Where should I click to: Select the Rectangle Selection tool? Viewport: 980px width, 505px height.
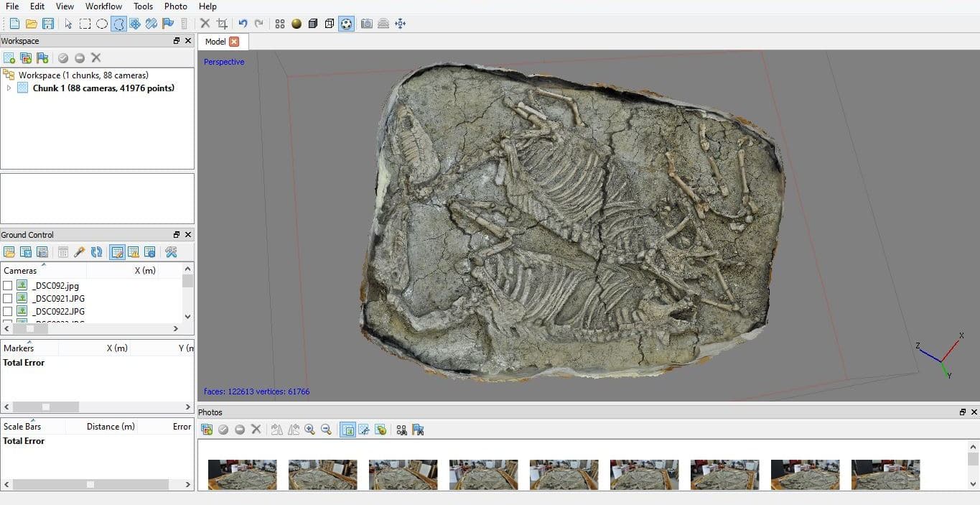click(x=85, y=24)
